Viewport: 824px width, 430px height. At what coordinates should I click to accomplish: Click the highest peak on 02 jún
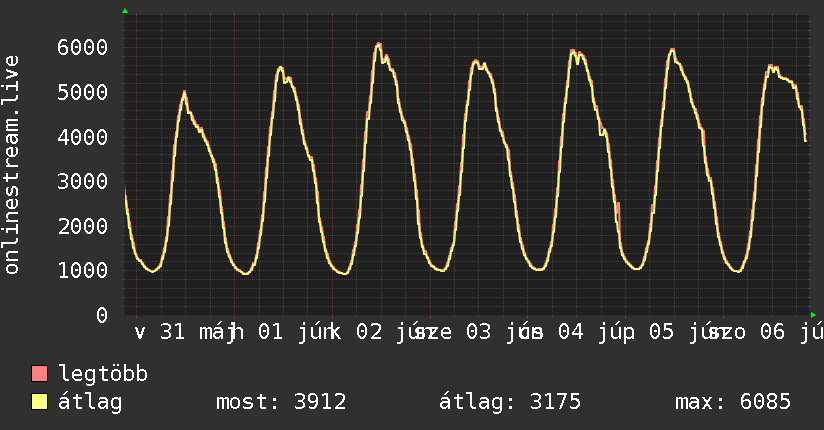point(378,44)
